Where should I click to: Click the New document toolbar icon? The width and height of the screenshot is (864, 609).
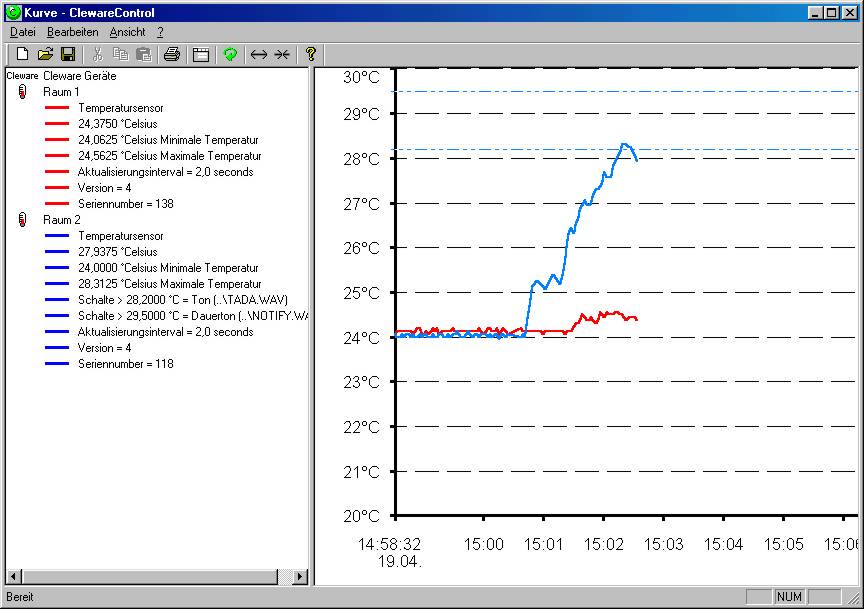22,54
